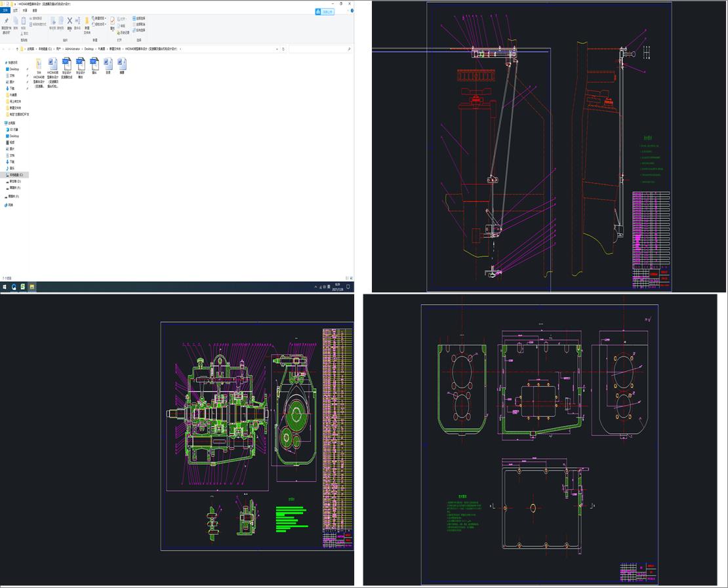Select Local Disk (C:) in navigation pane
Image resolution: width=728 pixels, height=588 pixels.
(16, 175)
